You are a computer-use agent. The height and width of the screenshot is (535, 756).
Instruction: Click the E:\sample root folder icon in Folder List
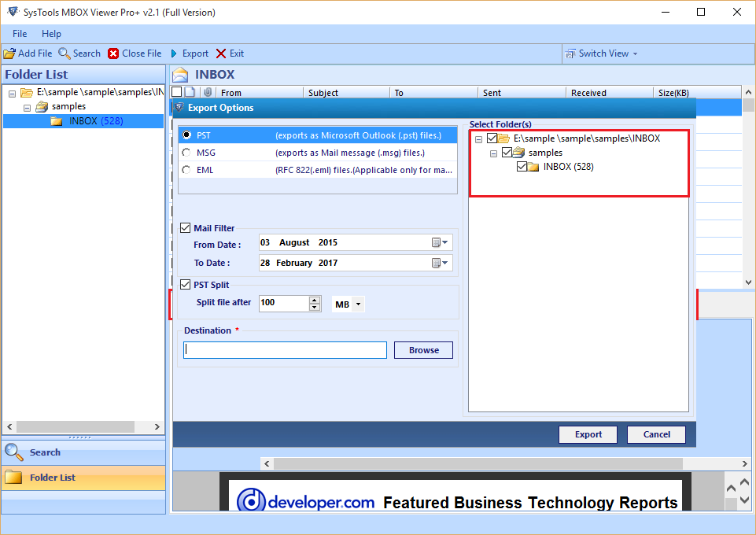click(27, 92)
